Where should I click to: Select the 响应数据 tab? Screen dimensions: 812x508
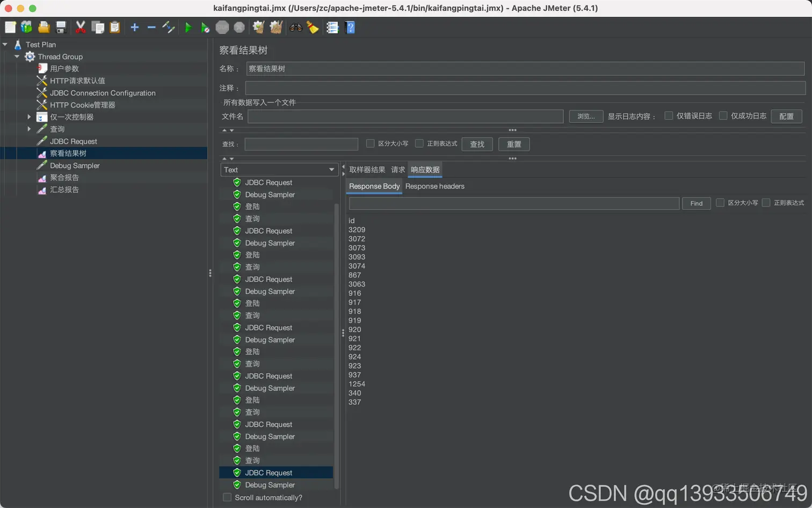(x=425, y=169)
